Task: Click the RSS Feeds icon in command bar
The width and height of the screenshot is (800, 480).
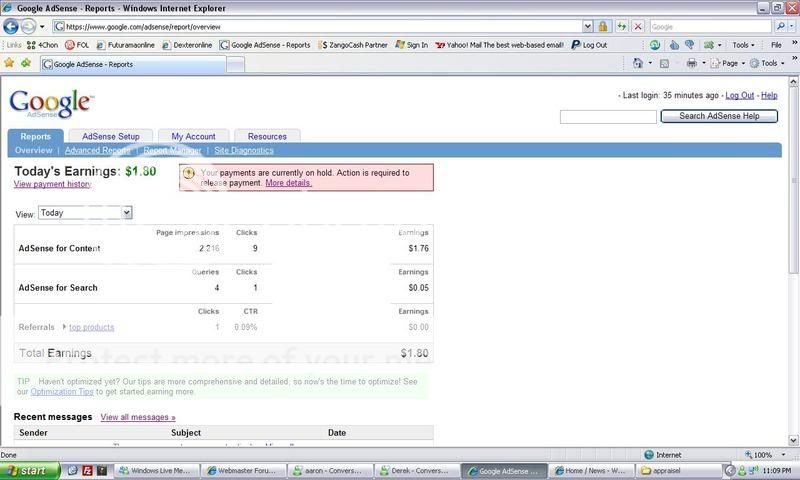Action: pyautogui.click(x=664, y=63)
